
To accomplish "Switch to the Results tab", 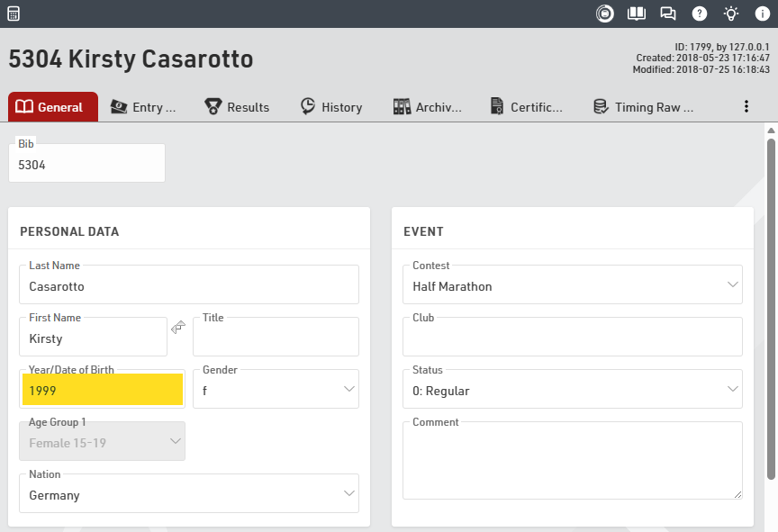I will click(237, 107).
